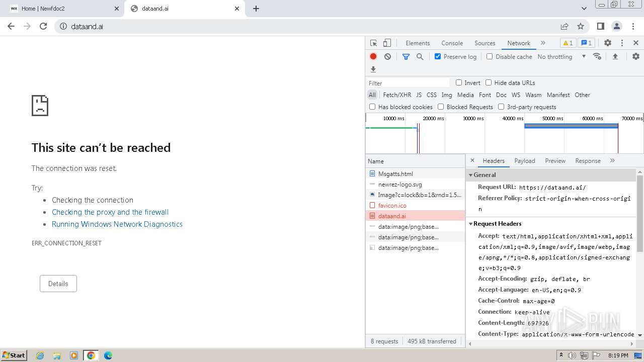Clear the network log icon
This screenshot has width=644, height=362.
[387, 56]
